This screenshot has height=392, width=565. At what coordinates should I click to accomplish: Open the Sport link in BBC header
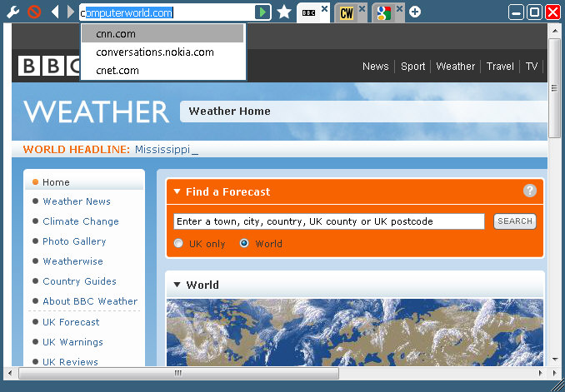coord(413,67)
